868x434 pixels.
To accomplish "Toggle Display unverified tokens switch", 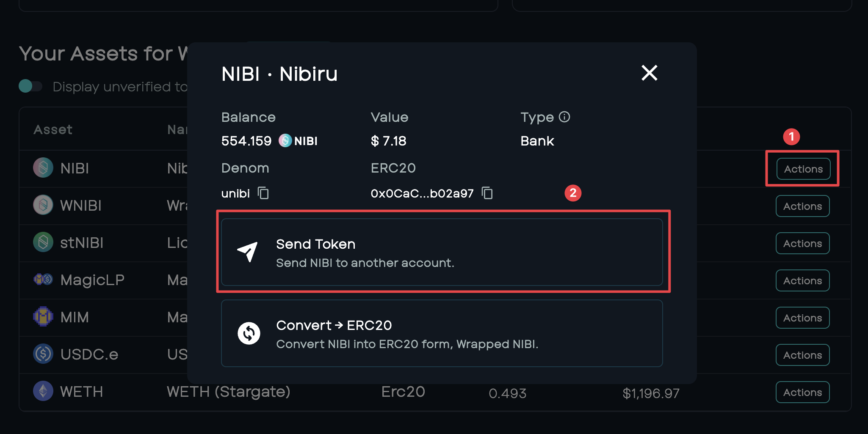I will 30,86.
